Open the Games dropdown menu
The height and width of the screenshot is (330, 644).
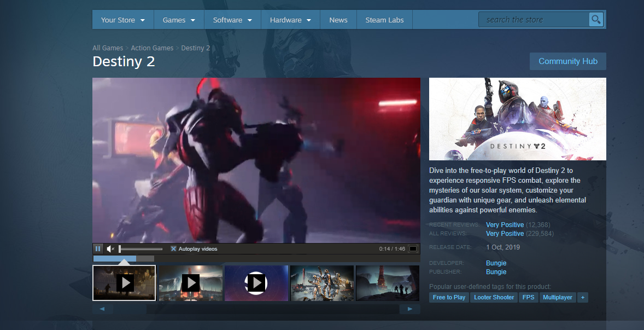pos(179,20)
